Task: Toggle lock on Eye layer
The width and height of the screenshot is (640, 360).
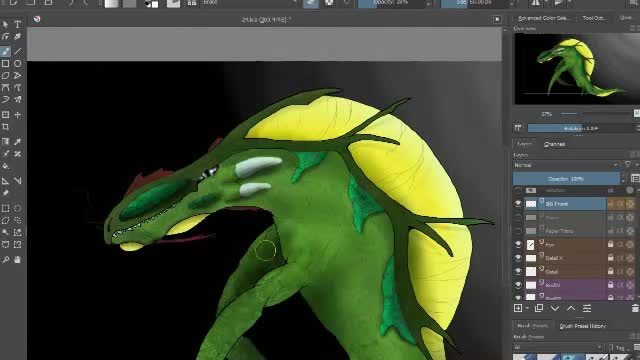Action: click(x=611, y=244)
